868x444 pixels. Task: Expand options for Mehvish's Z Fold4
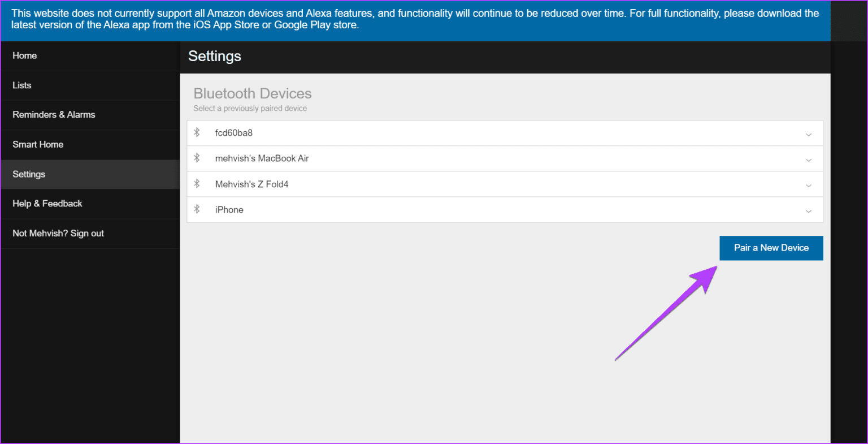(809, 184)
